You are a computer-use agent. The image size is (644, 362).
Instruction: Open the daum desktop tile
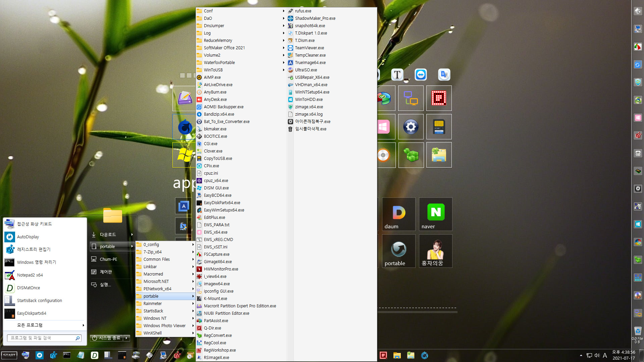[x=398, y=214]
